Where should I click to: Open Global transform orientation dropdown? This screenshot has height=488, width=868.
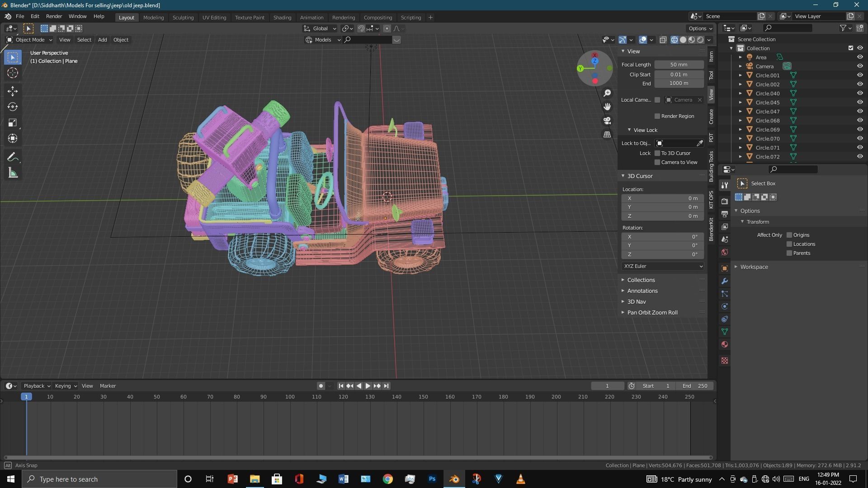tap(320, 28)
